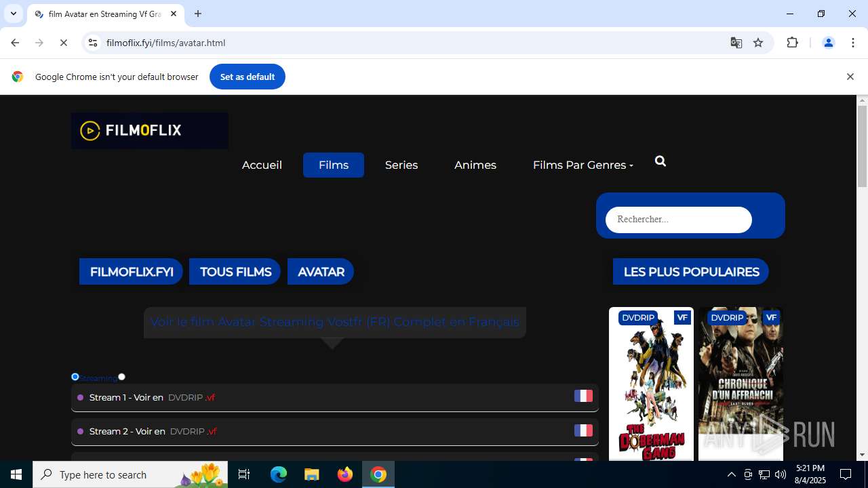Open the Series menu item
The height and width of the screenshot is (488, 868).
[x=401, y=165]
